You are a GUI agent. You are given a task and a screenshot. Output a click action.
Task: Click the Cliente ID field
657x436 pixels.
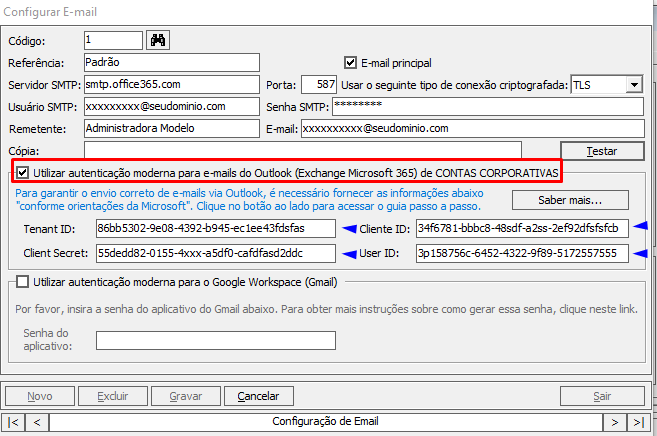click(522, 229)
